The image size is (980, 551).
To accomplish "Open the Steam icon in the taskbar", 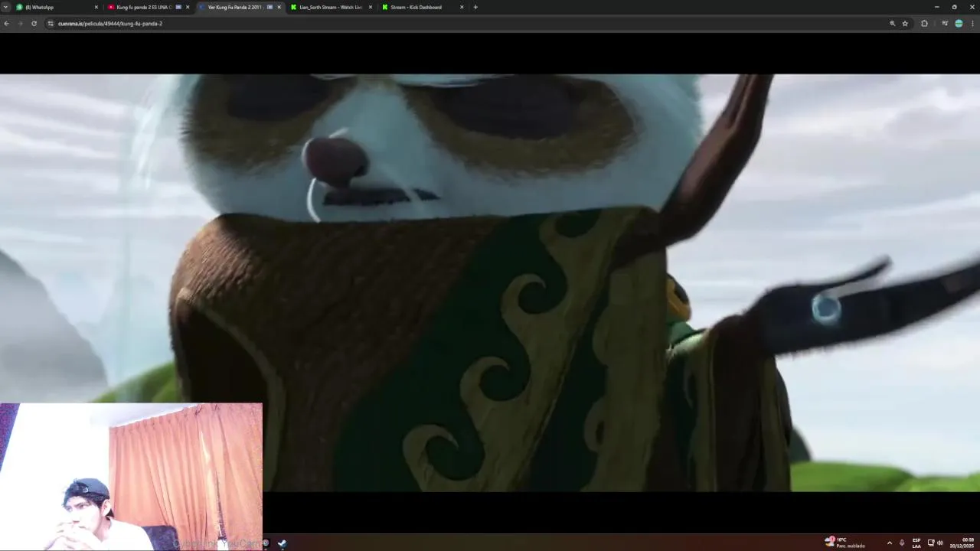I will click(x=282, y=543).
